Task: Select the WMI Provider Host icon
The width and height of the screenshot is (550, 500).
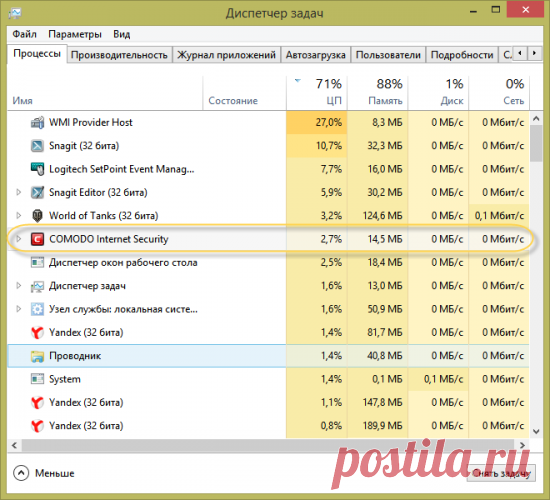Action: click(x=38, y=122)
